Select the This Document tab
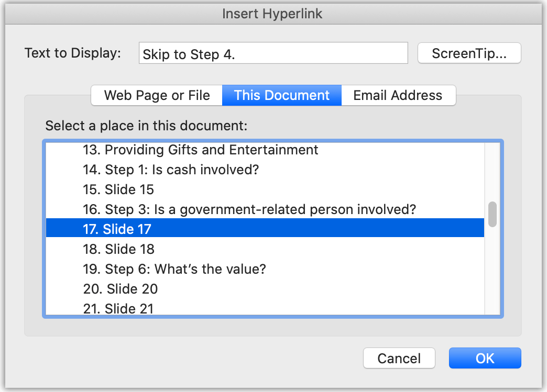547x392 pixels. 281,95
